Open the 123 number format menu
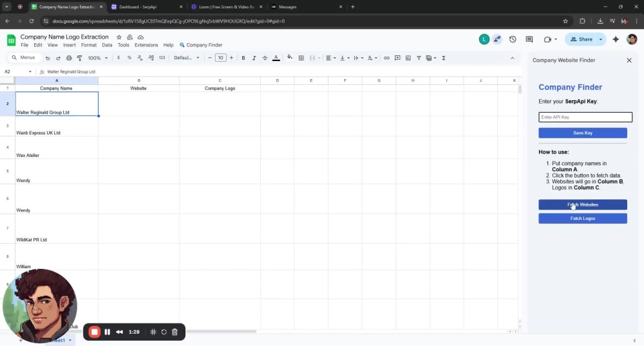644x346 pixels. click(162, 58)
